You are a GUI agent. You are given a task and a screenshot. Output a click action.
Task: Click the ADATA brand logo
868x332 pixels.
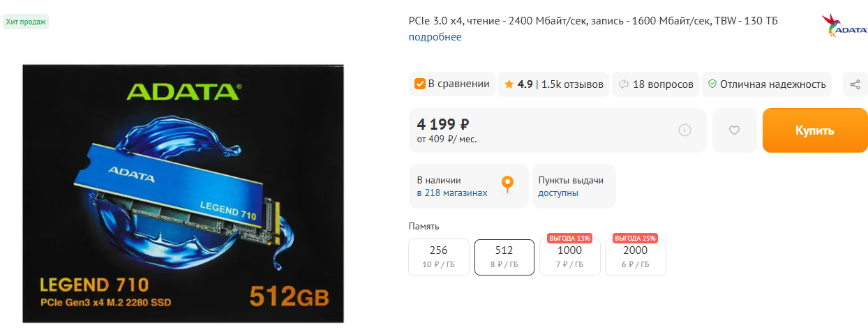pos(844,26)
